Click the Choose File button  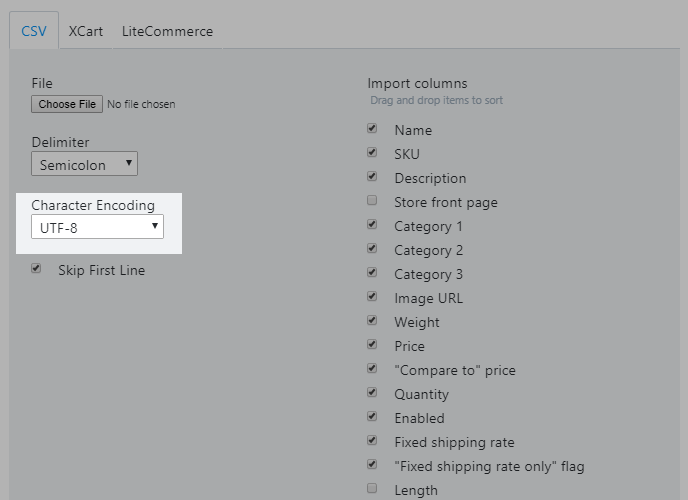click(67, 104)
